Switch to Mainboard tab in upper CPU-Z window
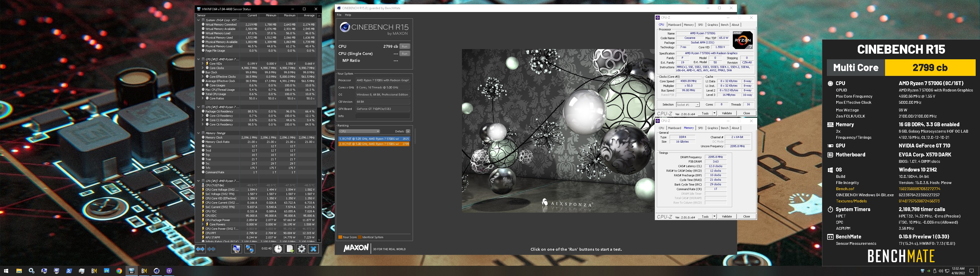Screen dimensions: 980x276 (x=675, y=25)
